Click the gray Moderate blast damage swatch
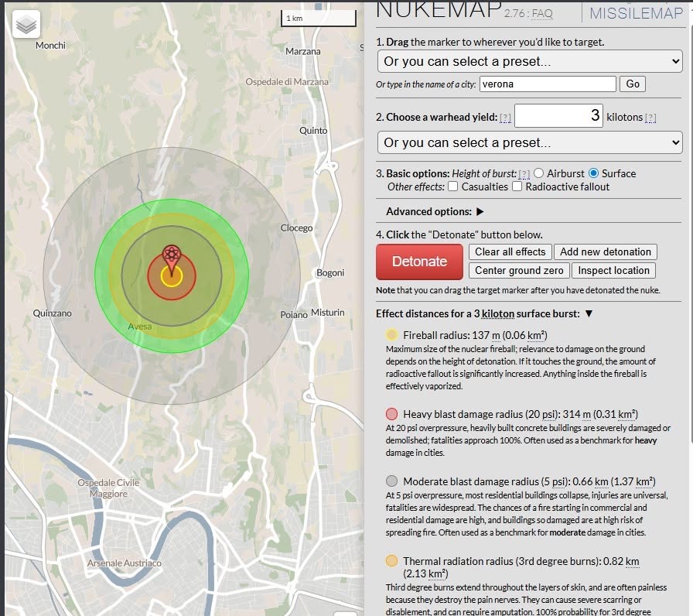 tap(391, 481)
